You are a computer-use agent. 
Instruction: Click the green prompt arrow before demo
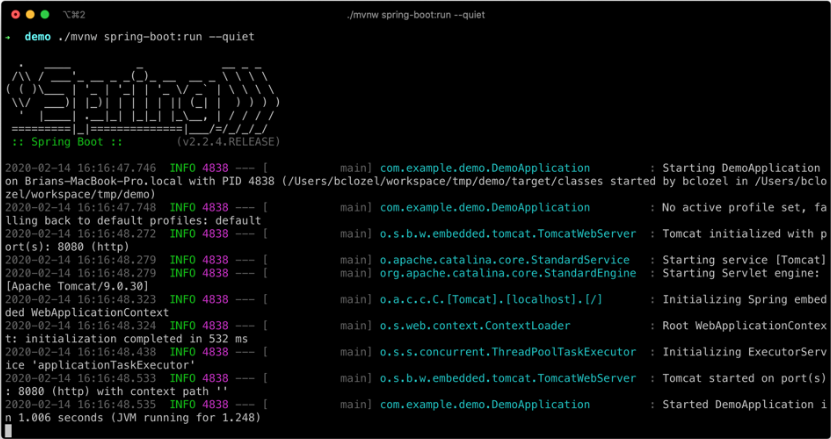point(8,37)
